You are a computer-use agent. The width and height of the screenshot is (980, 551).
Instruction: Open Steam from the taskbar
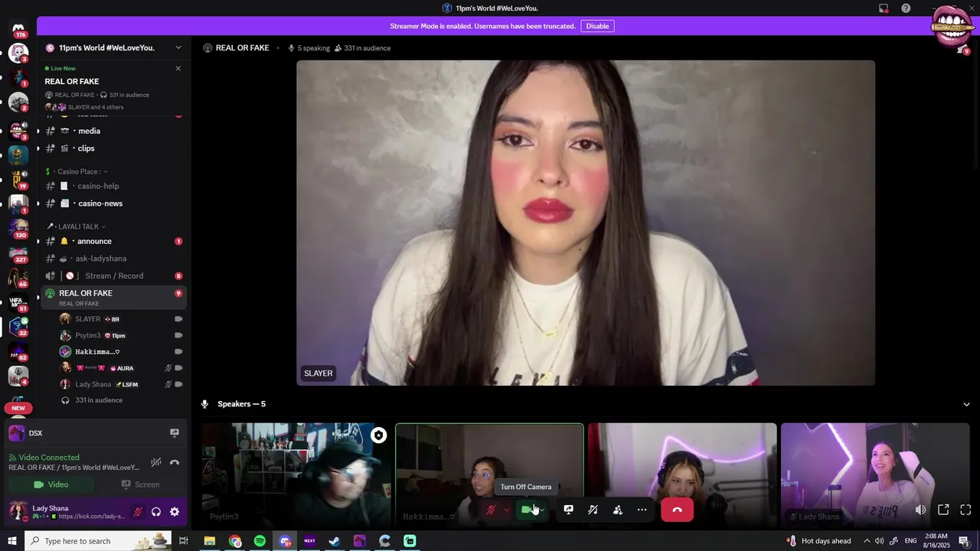pos(335,541)
